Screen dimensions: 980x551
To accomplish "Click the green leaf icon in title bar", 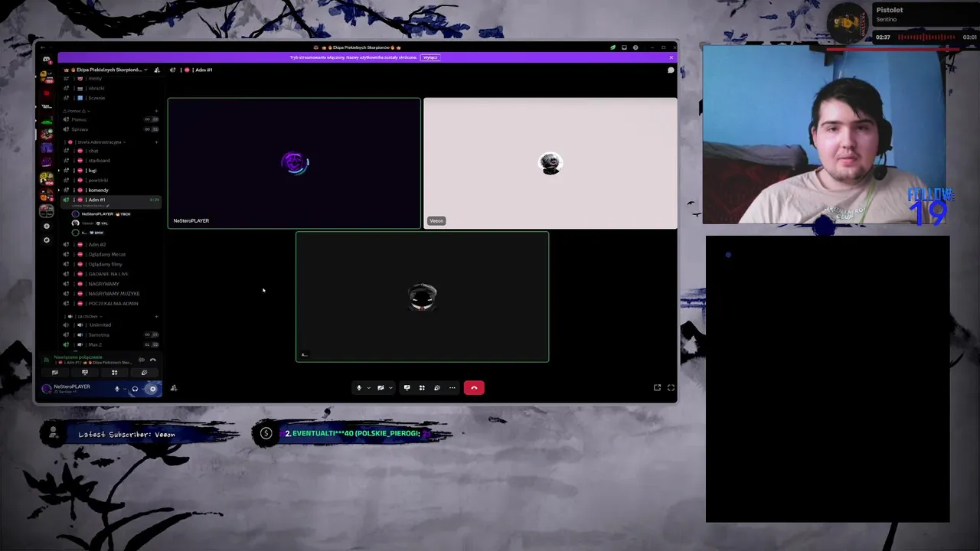I will tap(612, 47).
